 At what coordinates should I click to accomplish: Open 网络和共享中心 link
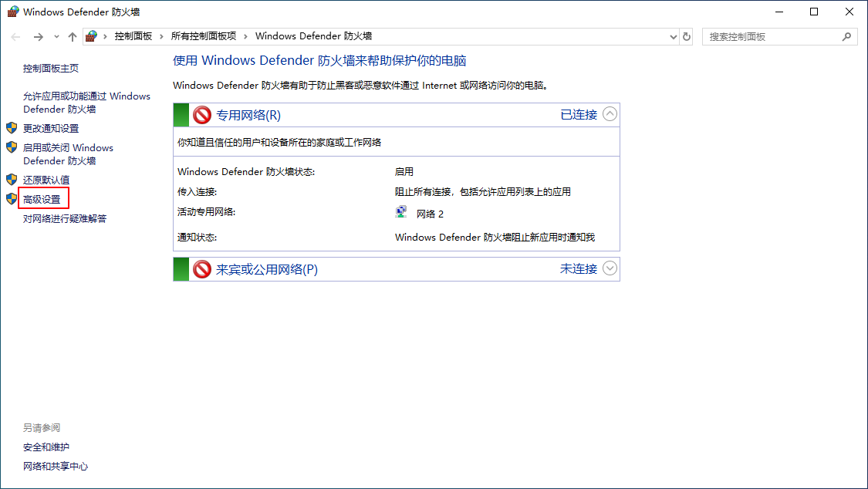click(56, 467)
